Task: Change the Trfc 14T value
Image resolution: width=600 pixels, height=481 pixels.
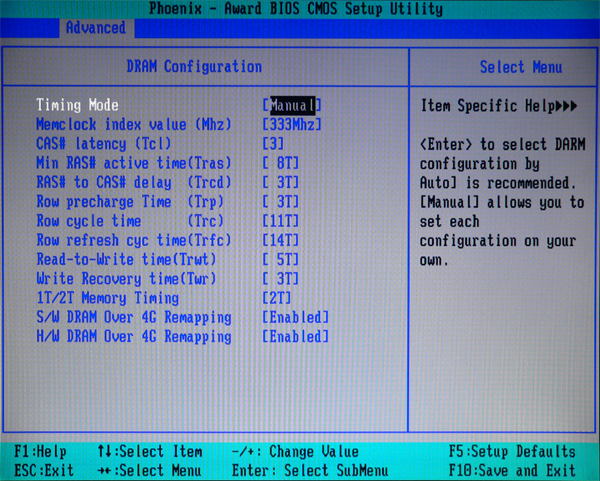Action: (280, 240)
